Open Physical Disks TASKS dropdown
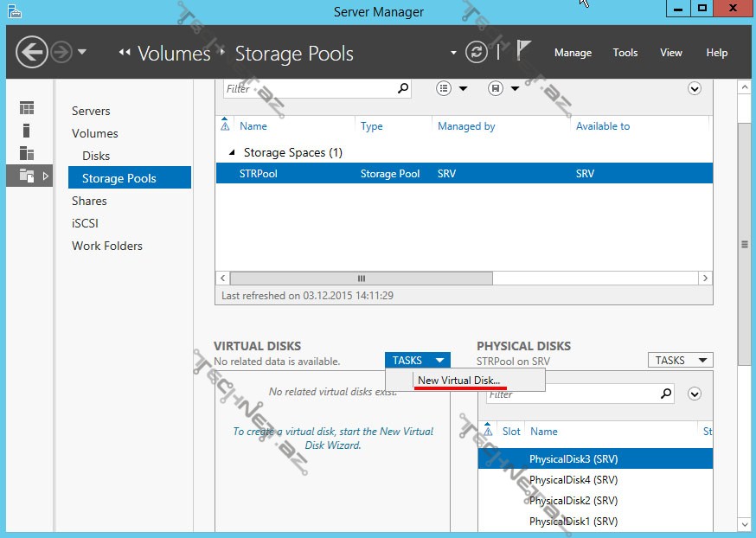This screenshot has width=756, height=538. [x=680, y=360]
